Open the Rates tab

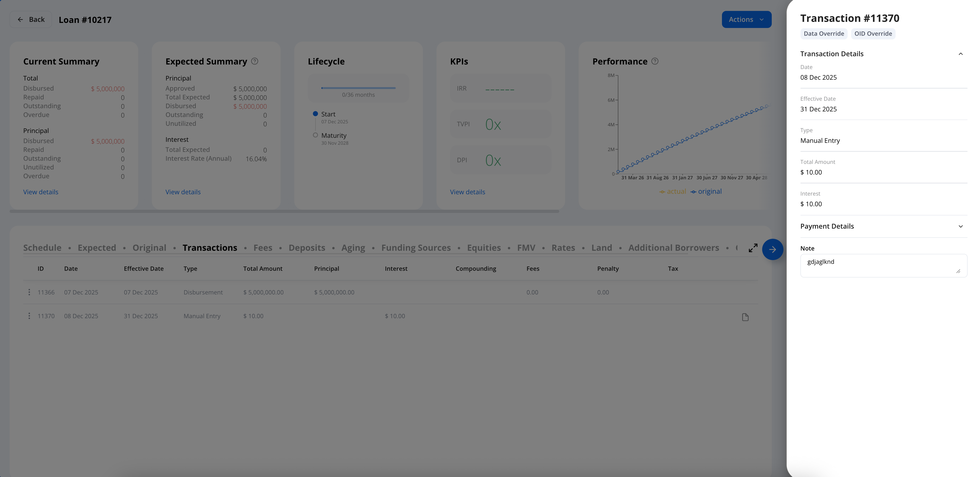pos(563,248)
